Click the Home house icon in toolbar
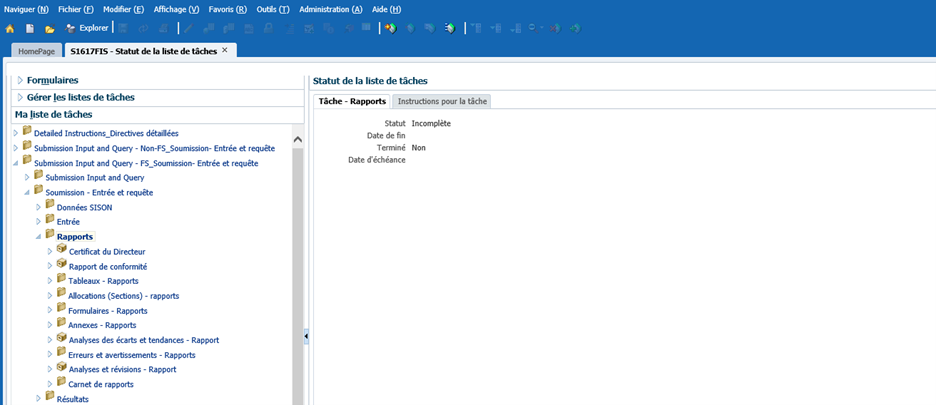Image resolution: width=936 pixels, height=405 pixels. point(10,28)
